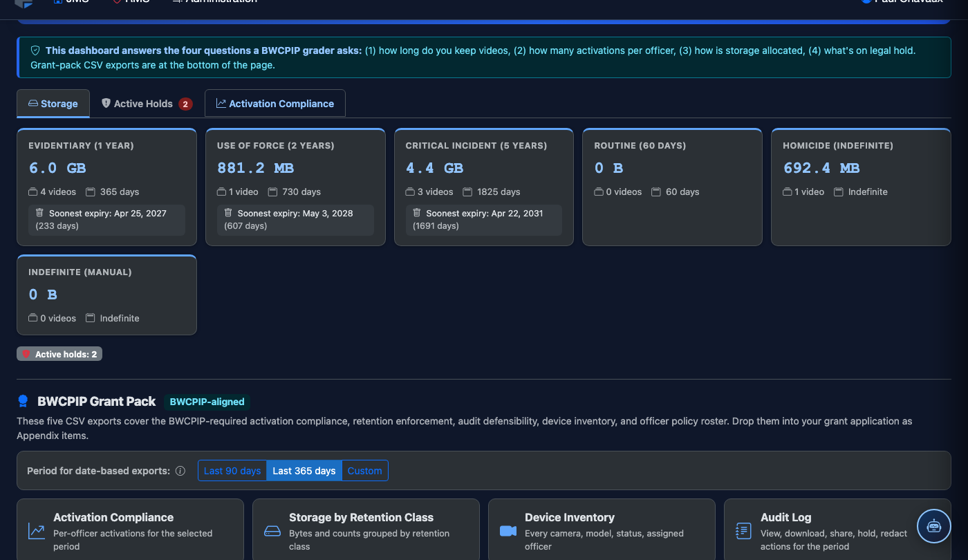Click the red 2 badge on Active Holds
968x560 pixels.
(x=185, y=104)
